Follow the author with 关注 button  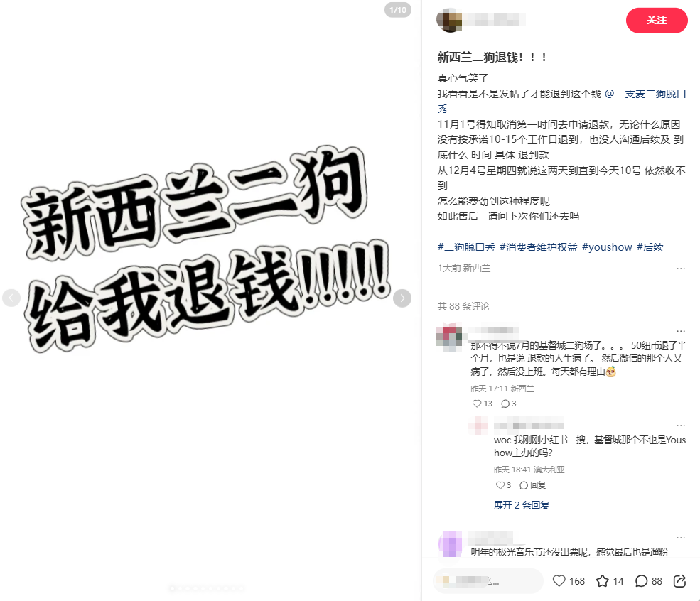pyautogui.click(x=656, y=20)
